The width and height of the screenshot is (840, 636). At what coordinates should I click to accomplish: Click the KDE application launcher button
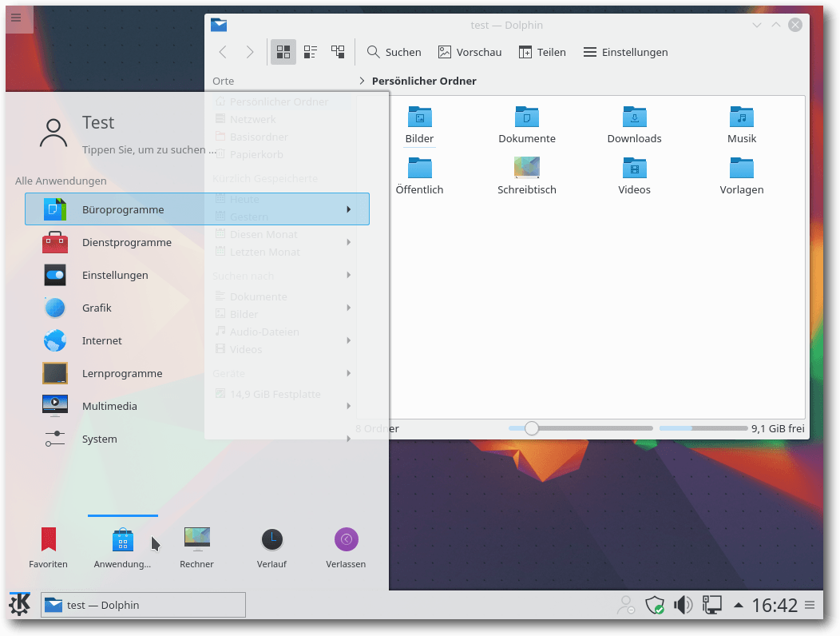tap(20, 605)
